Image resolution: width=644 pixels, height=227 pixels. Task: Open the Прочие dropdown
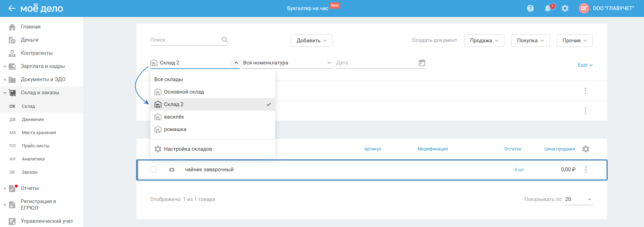[574, 41]
